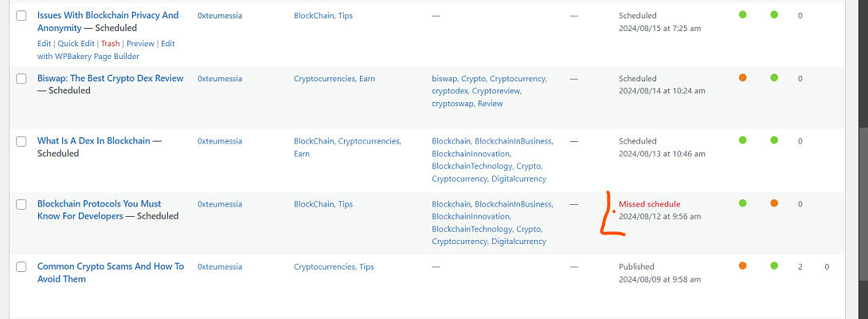Preview the Issues With Blockchain Privacy post
The height and width of the screenshot is (319, 868).
click(140, 44)
